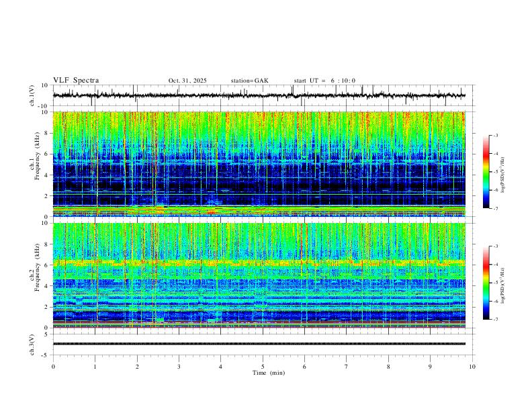The image size is (532, 411).
Task: Click the '6' kHz tick on ch.2 spectrogram
Action: point(46,265)
